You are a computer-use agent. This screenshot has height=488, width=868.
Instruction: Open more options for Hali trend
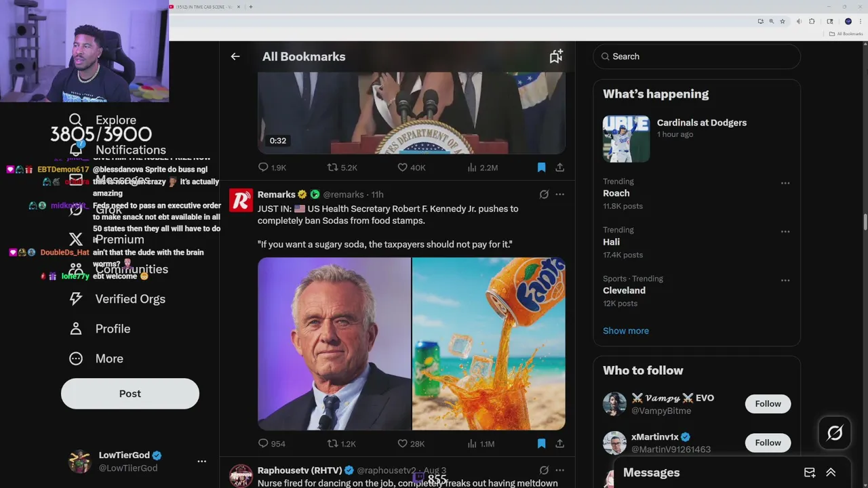coord(785,232)
